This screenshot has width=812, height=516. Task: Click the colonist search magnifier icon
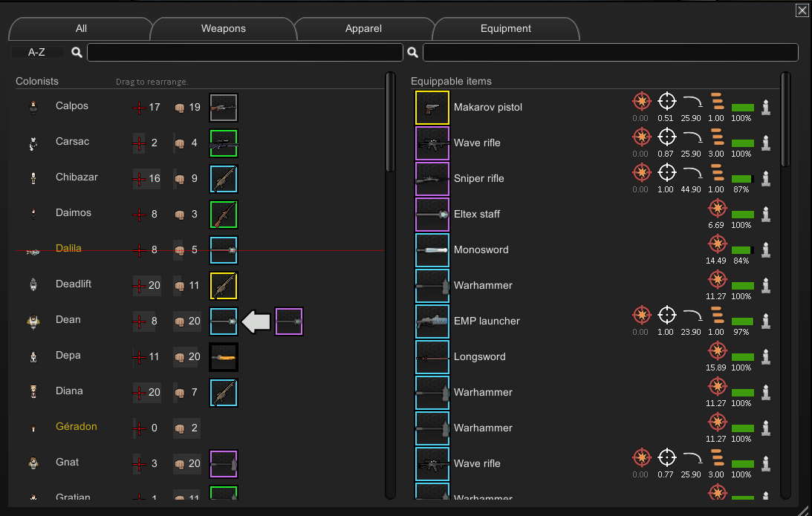click(x=77, y=52)
